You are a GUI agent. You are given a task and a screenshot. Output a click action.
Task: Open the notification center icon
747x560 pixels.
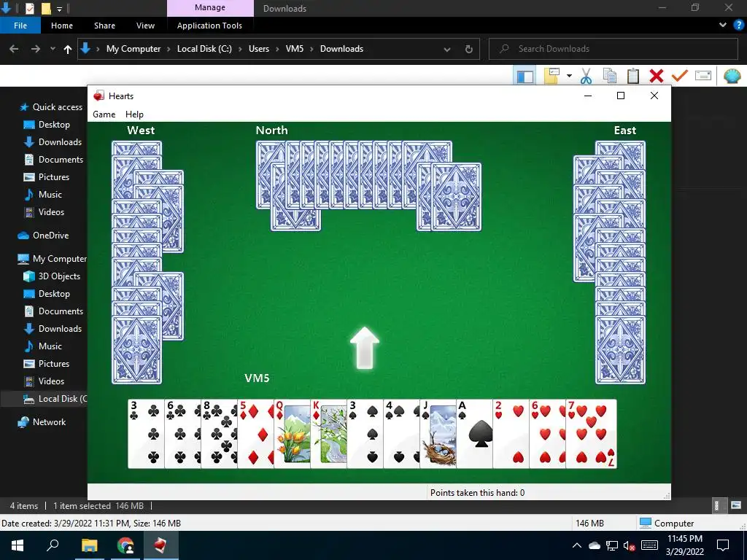pyautogui.click(x=723, y=545)
